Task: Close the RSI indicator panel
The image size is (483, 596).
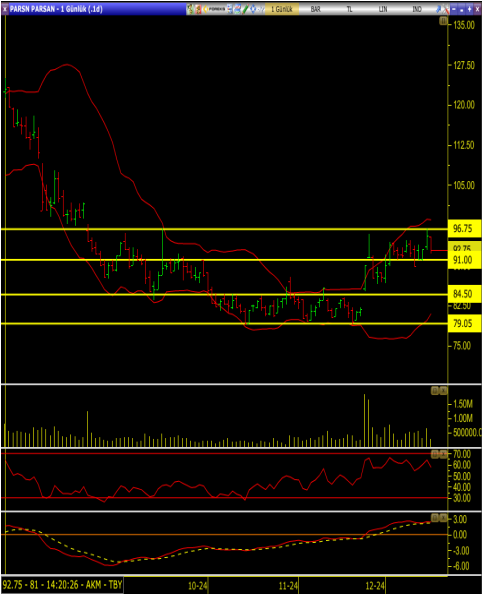Action: tap(443, 454)
